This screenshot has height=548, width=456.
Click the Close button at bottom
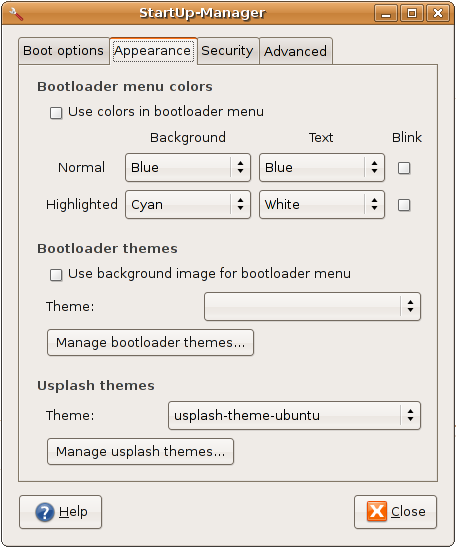pos(396,512)
